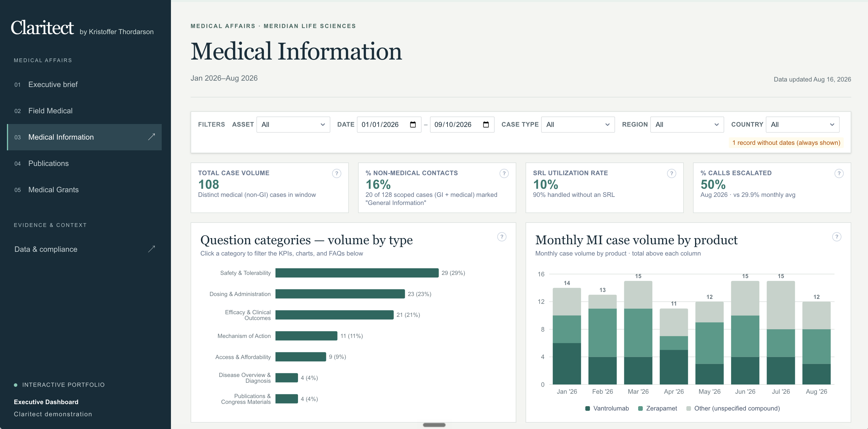Open help icon on SRL Utilization Rate card

coord(671,173)
